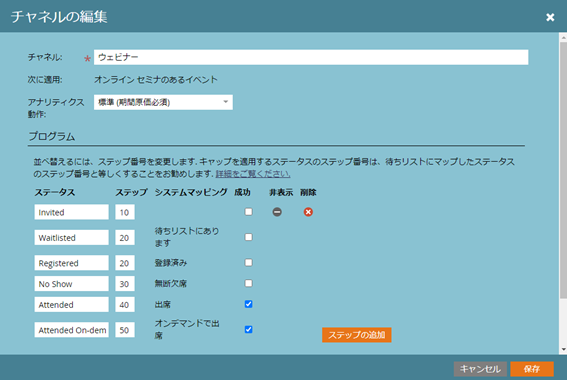567x380 pixels.
Task: Click step number field for Waitlisted
Action: pos(125,238)
